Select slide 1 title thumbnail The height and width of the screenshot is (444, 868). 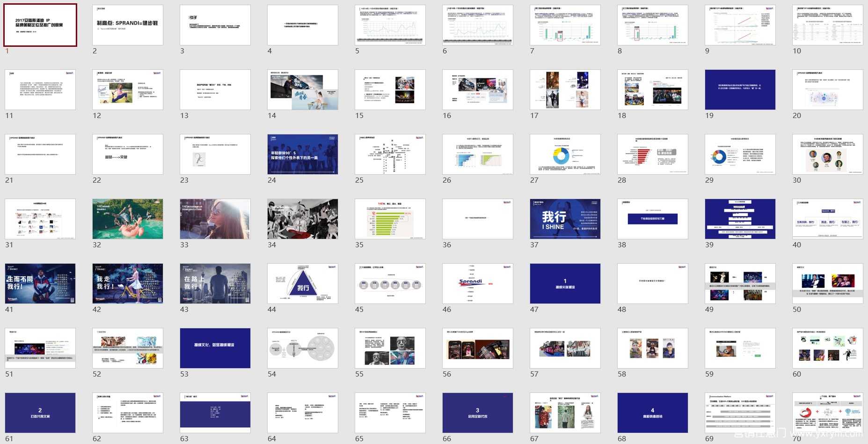click(x=40, y=25)
